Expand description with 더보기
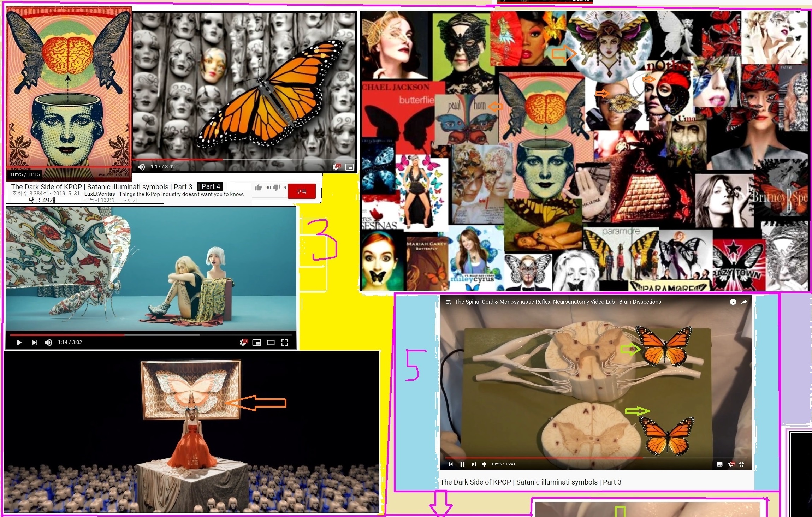This screenshot has width=812, height=517. (x=129, y=200)
